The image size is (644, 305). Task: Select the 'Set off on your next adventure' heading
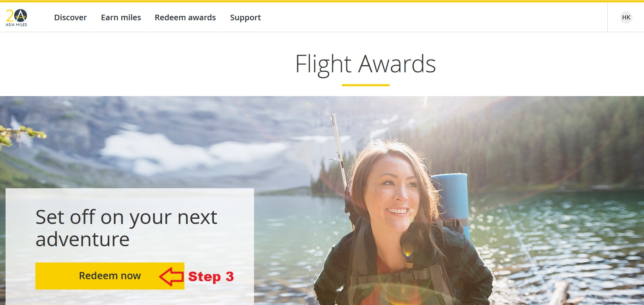tap(126, 228)
